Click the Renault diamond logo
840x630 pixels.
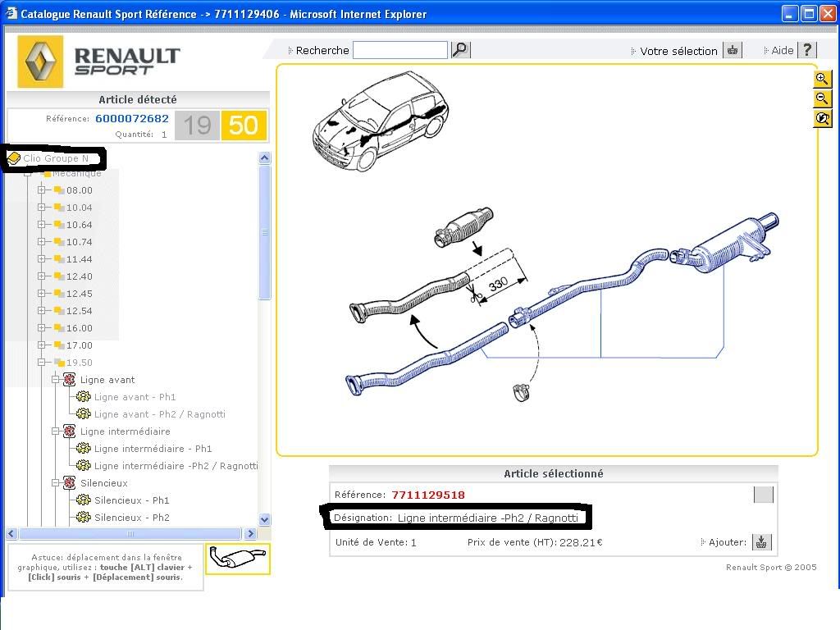(x=41, y=62)
